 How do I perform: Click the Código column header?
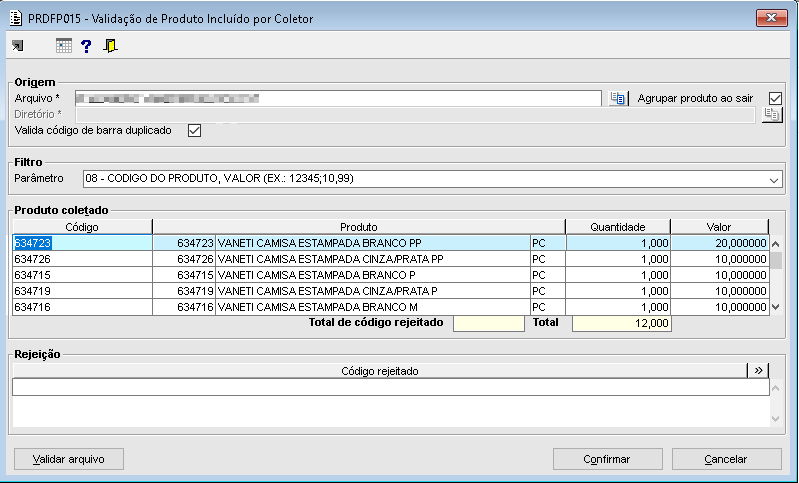click(x=82, y=227)
